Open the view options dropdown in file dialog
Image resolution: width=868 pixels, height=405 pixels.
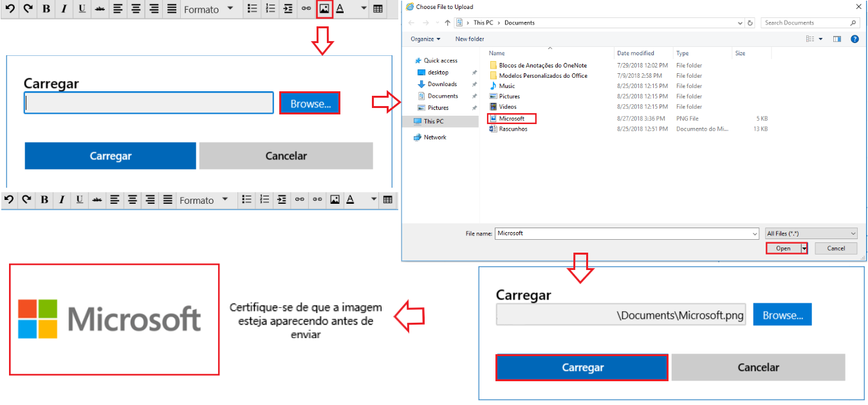[820, 39]
